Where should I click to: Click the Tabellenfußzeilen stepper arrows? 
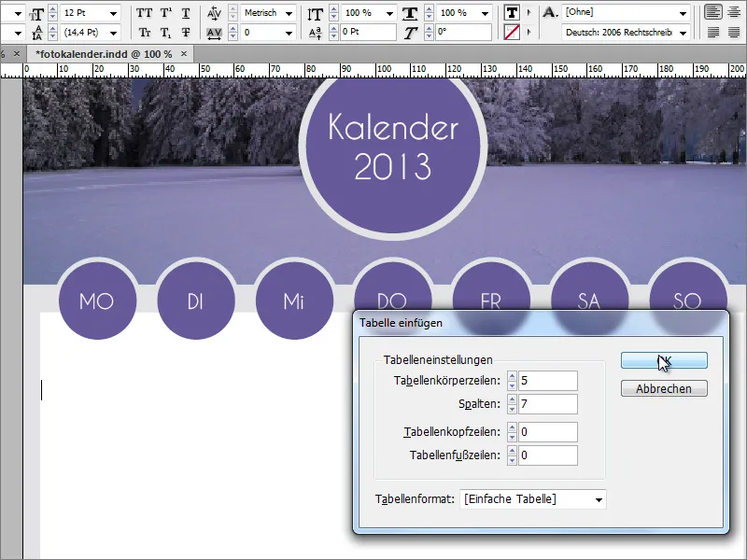tap(512, 455)
